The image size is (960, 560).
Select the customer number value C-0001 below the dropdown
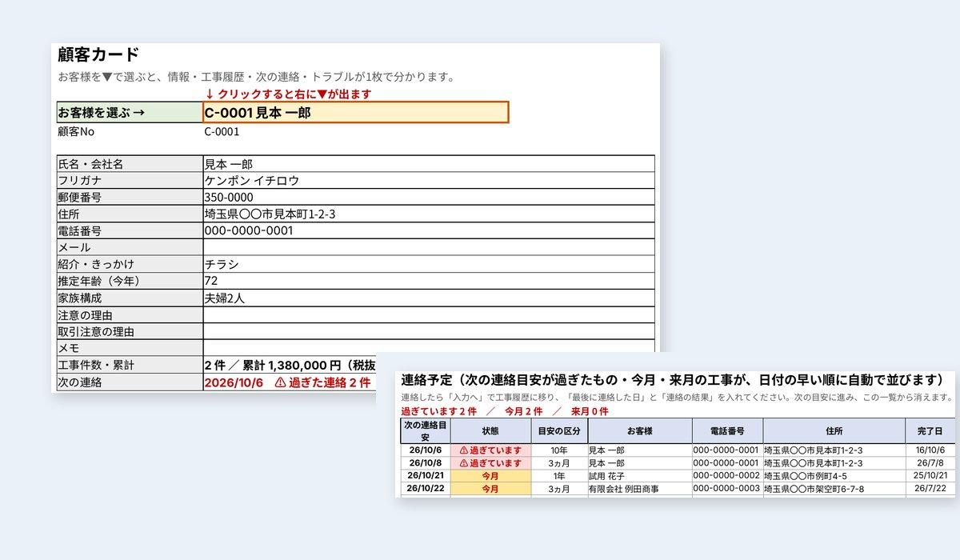pyautogui.click(x=222, y=132)
